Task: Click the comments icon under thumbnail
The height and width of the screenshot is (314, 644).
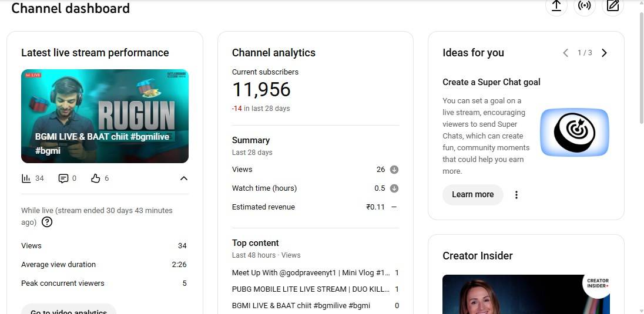Action: coord(63,178)
